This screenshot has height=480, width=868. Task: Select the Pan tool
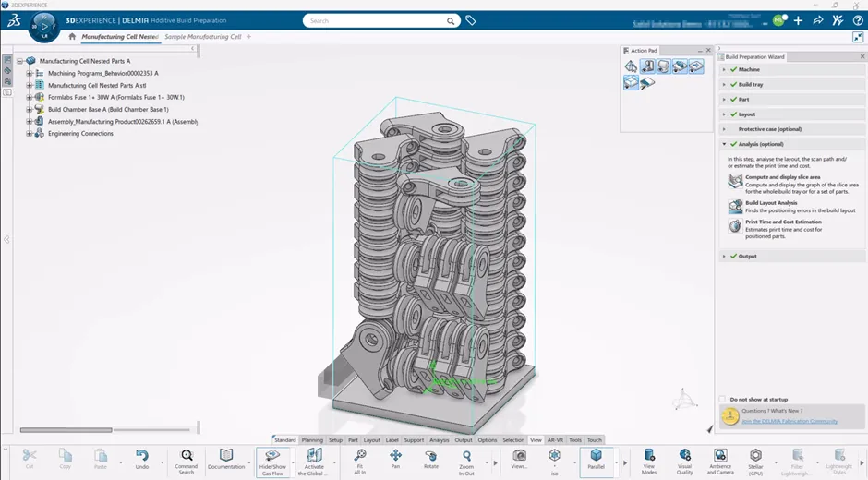[x=395, y=460]
